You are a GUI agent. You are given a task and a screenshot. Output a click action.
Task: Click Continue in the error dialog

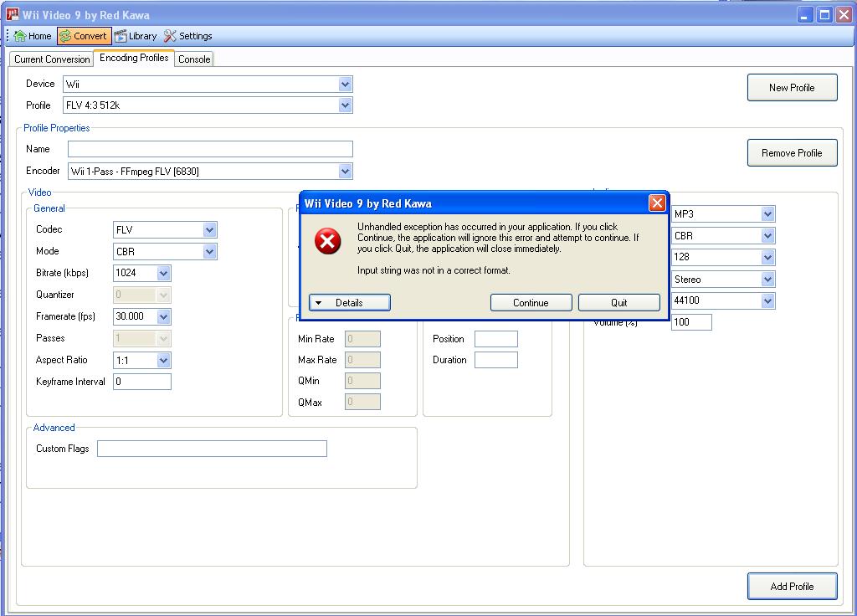pos(531,302)
